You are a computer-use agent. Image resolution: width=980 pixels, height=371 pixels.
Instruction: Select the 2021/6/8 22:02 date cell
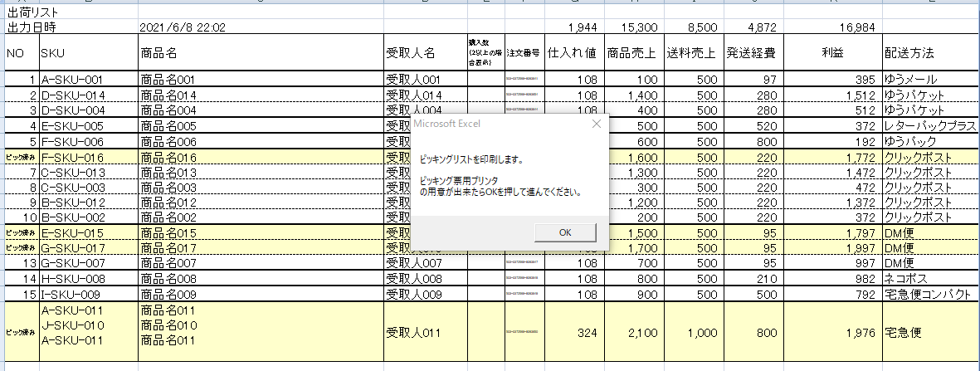click(183, 27)
